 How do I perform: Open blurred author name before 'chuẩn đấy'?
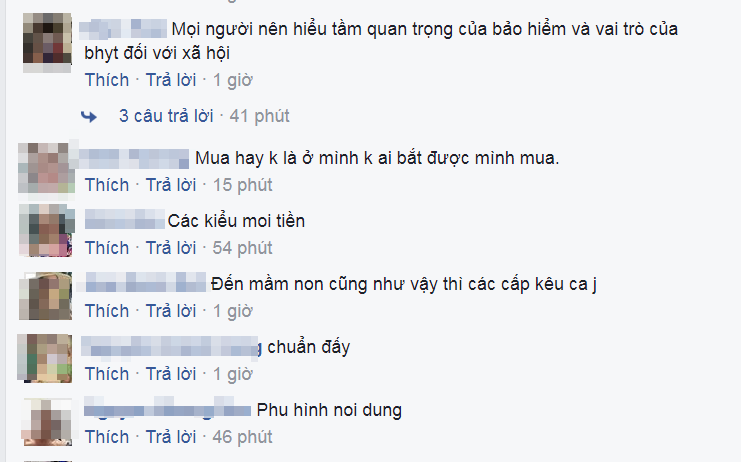pos(171,346)
